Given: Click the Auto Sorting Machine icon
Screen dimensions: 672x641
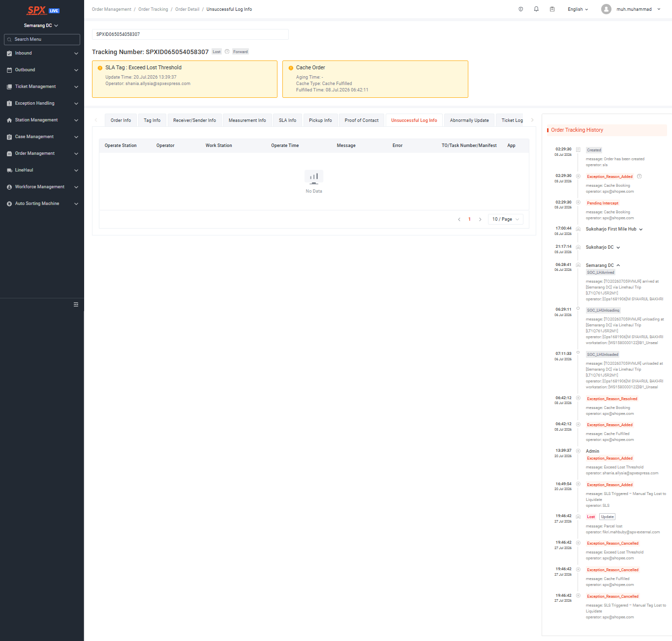Looking at the screenshot, I should coord(9,204).
